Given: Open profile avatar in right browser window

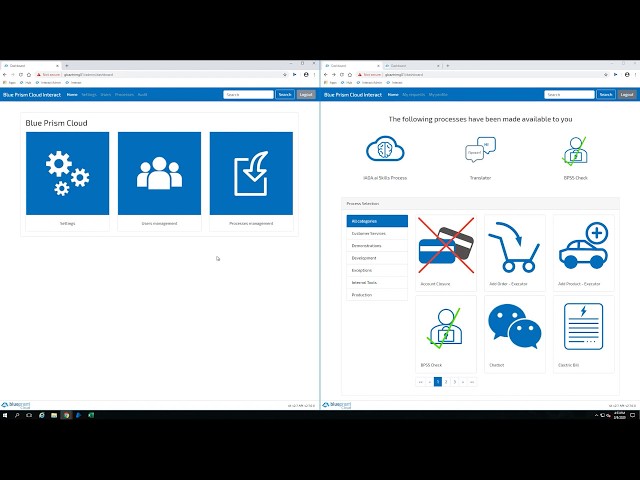Looking at the screenshot, I should point(627,75).
